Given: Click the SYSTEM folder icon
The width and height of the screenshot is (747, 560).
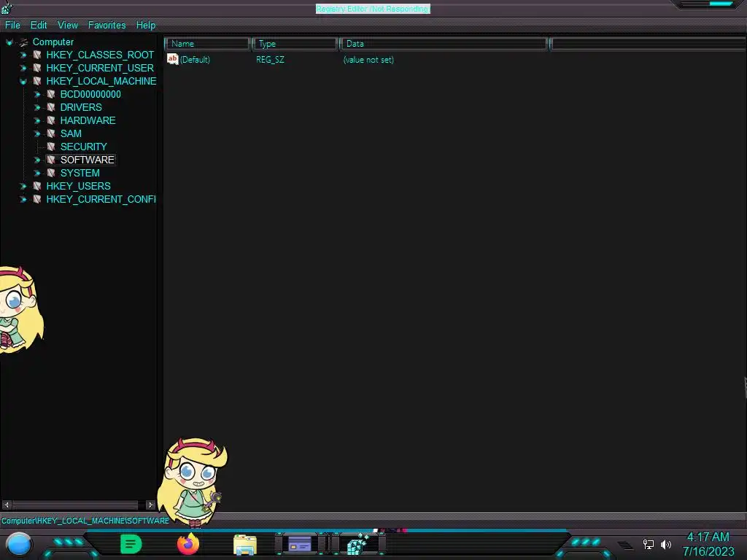Looking at the screenshot, I should coord(51,173).
